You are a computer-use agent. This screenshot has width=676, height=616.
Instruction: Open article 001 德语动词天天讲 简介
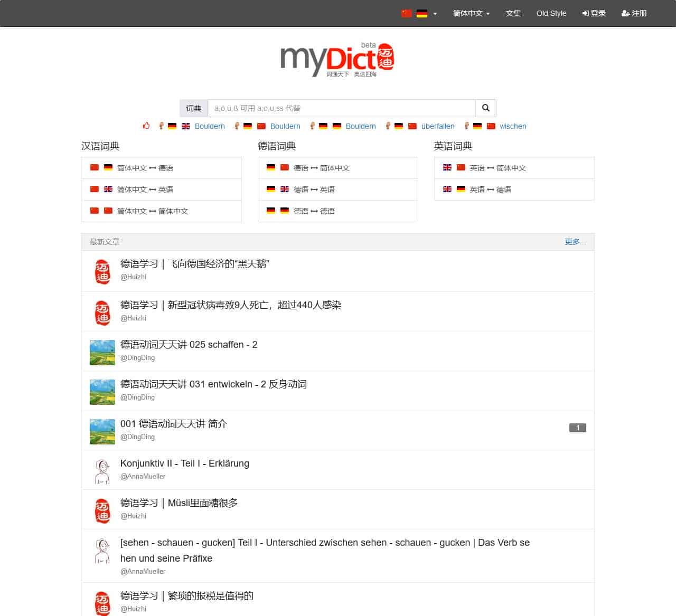pos(174,424)
